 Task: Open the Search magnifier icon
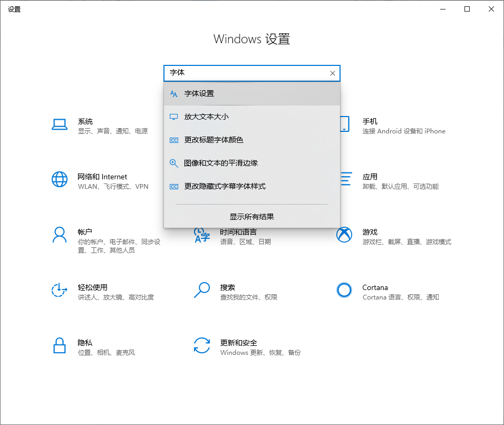pos(202,290)
